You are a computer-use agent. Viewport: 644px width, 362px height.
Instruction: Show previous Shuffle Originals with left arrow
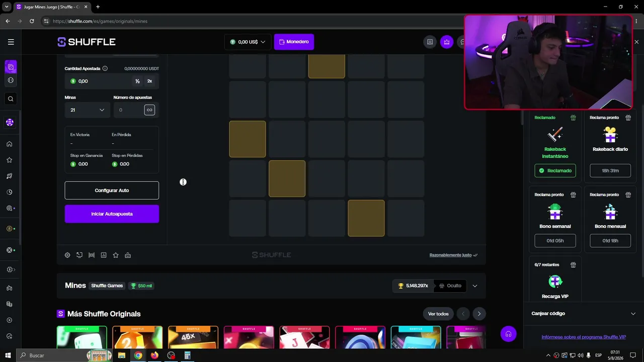pos(463,314)
